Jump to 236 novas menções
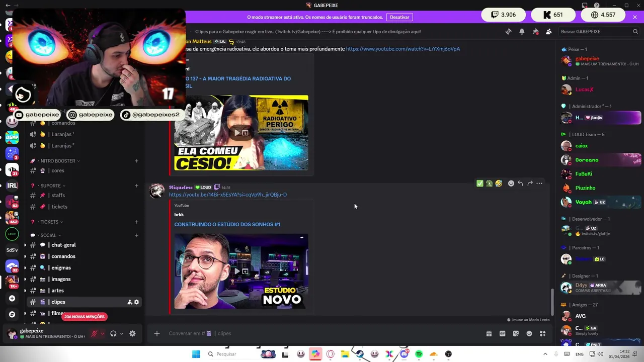Image resolution: width=644 pixels, height=362 pixels. 85,317
